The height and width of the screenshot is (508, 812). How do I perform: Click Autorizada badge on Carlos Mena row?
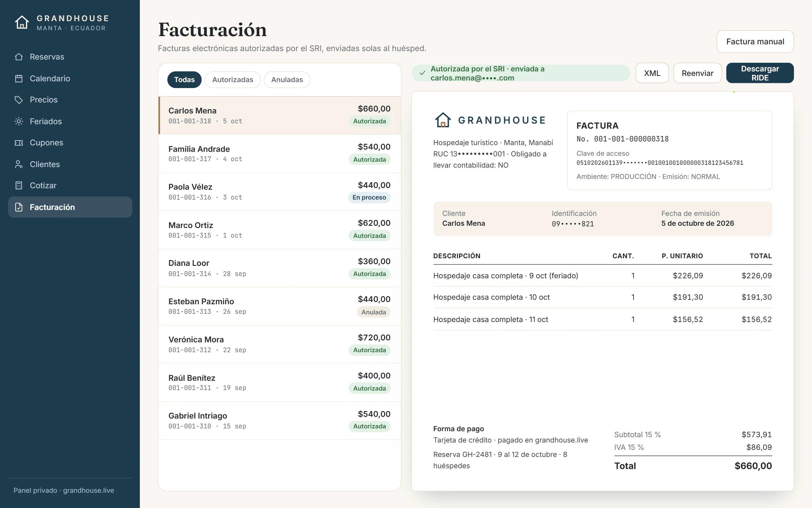click(x=369, y=121)
